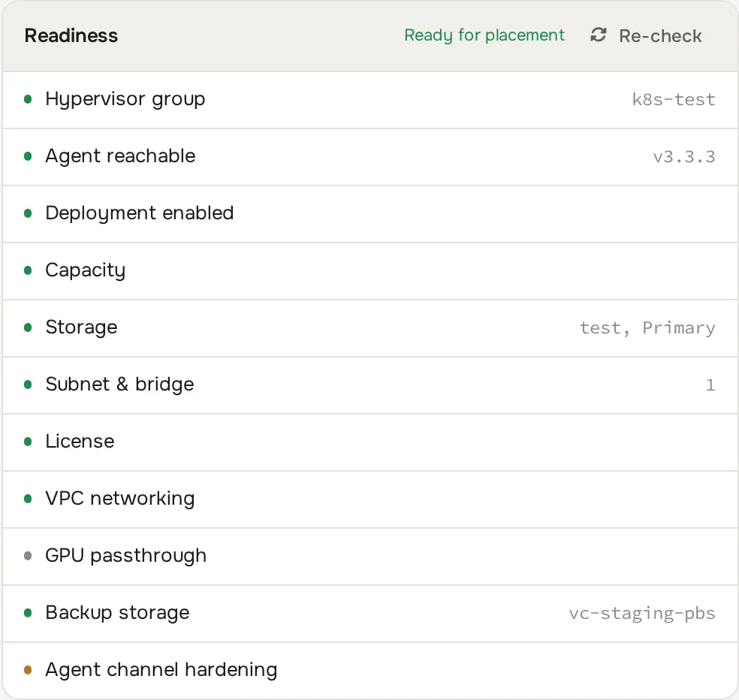Click the green dot beside Agent reachable
739x700 pixels.
pyautogui.click(x=28, y=156)
